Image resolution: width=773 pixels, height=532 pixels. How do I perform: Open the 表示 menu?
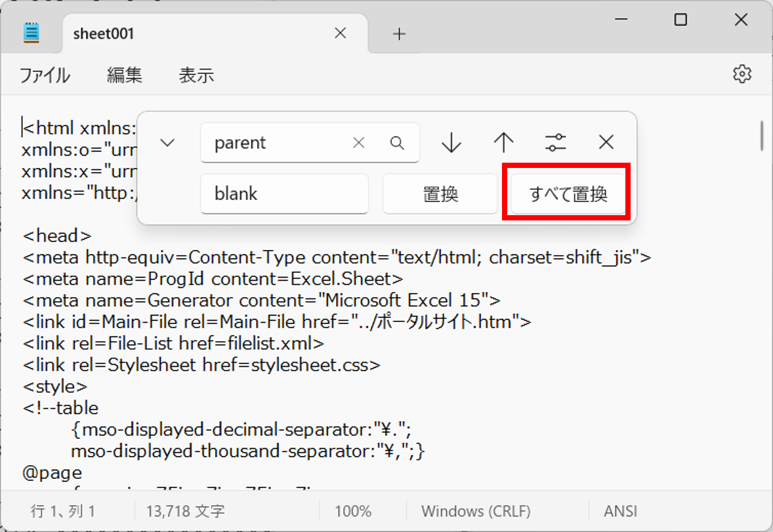pos(196,75)
